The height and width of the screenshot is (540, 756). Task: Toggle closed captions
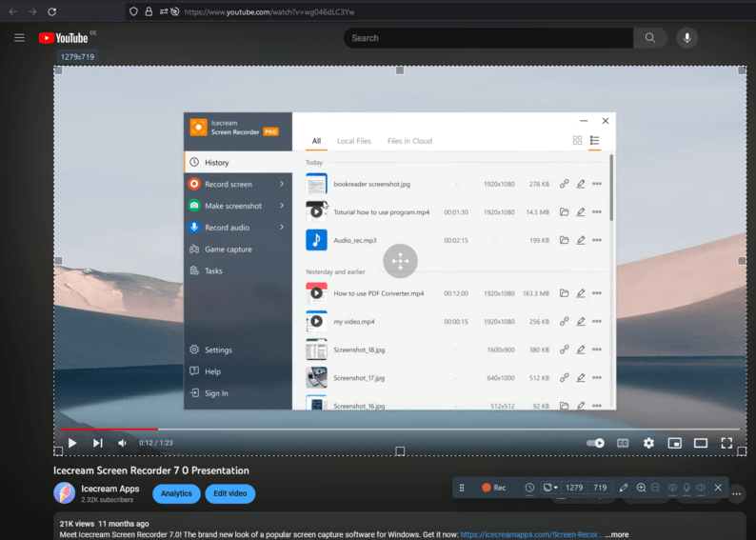point(623,443)
